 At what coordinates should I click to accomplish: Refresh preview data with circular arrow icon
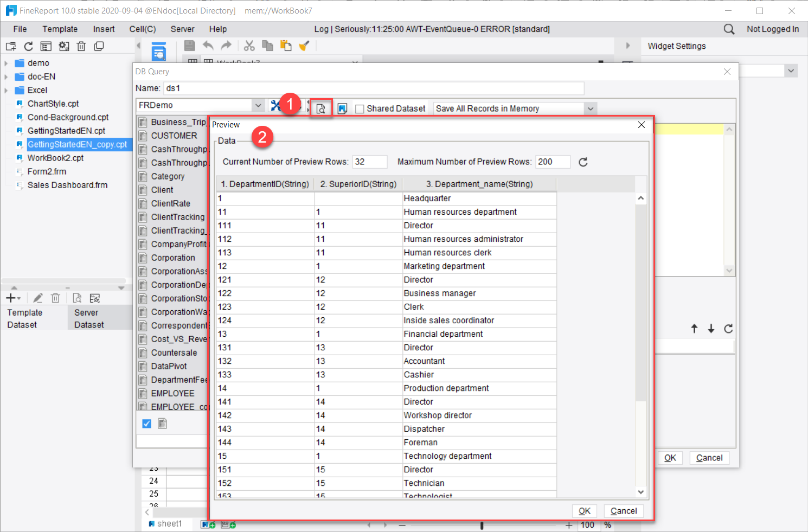pyautogui.click(x=582, y=162)
